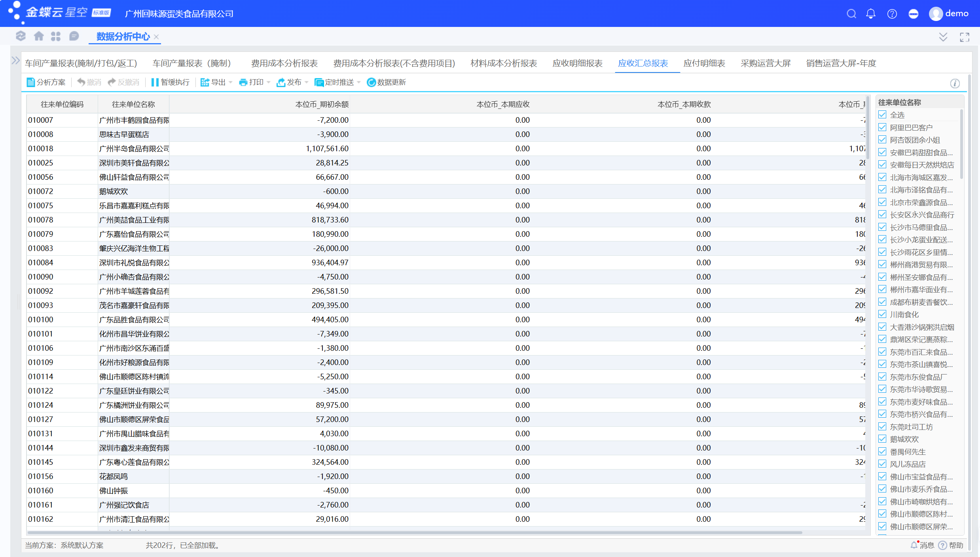Screen dimensions: 980x557
Task: Switch to the 应收明细报表 tab
Action: pos(578,63)
